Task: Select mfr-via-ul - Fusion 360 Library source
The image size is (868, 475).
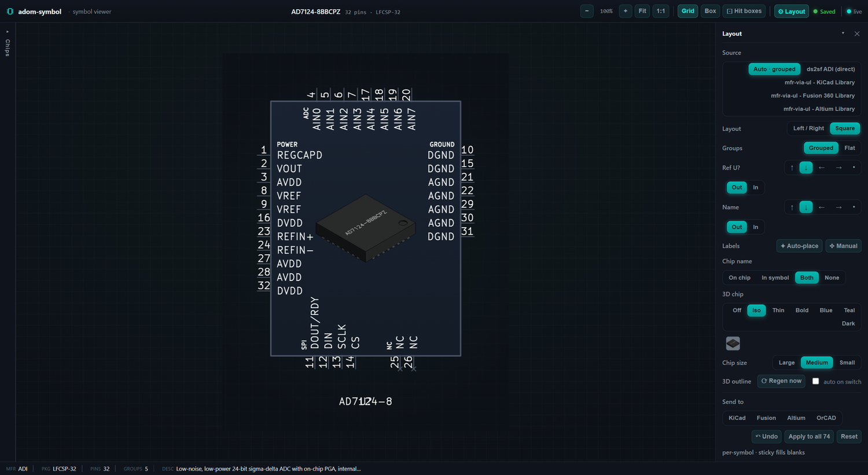Action: click(812, 96)
